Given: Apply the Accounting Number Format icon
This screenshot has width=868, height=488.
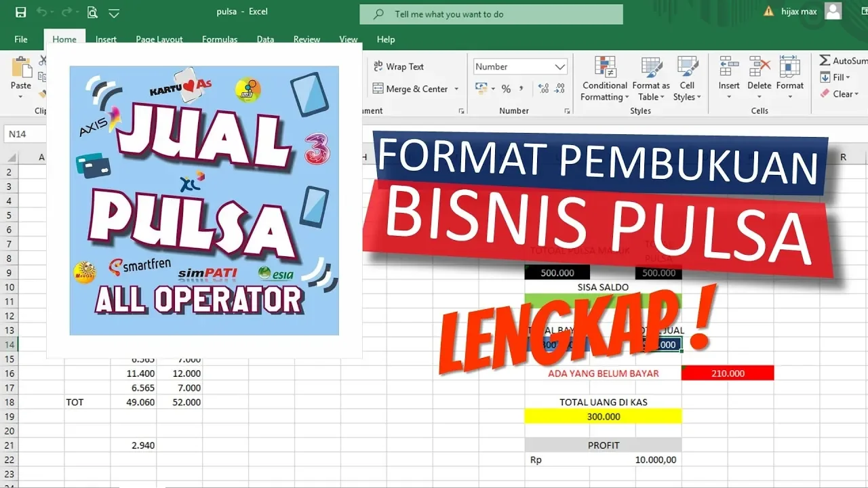Looking at the screenshot, I should coord(481,89).
